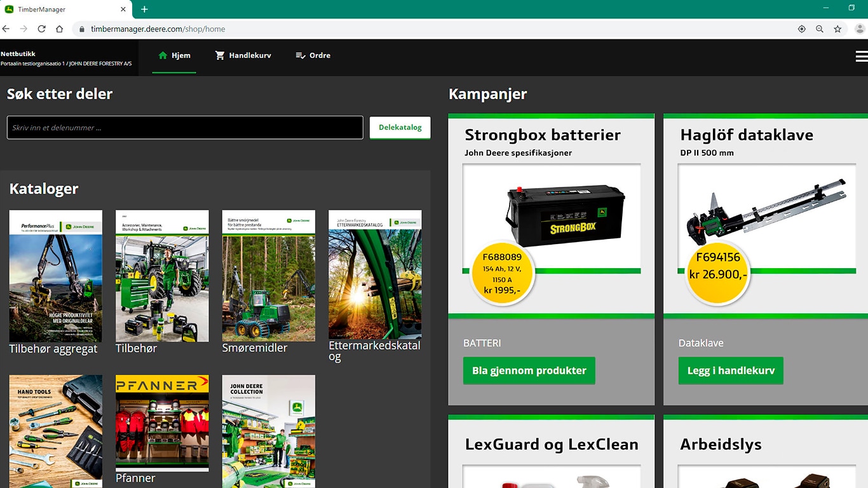Open the Pfanner catalog cover

162,423
